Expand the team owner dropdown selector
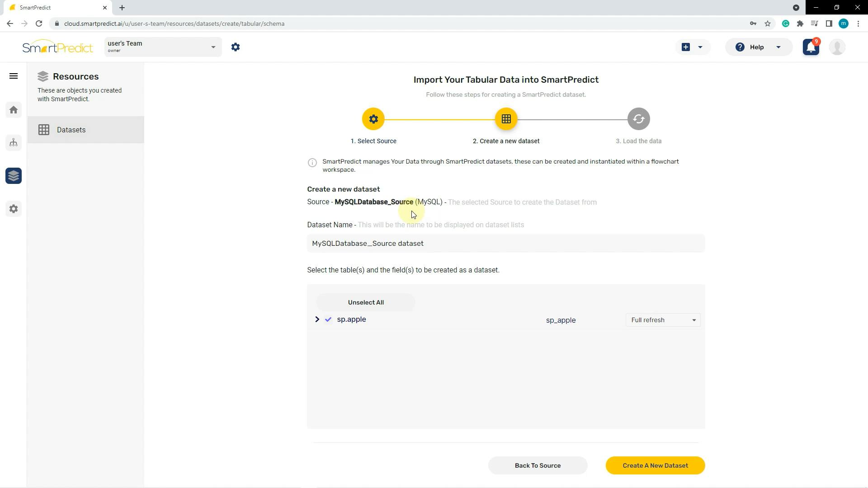 point(213,47)
